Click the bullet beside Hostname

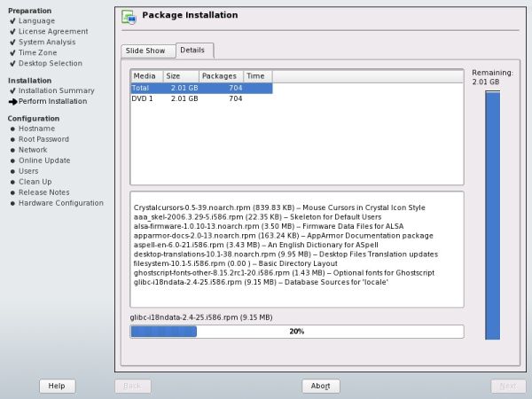[x=13, y=129]
